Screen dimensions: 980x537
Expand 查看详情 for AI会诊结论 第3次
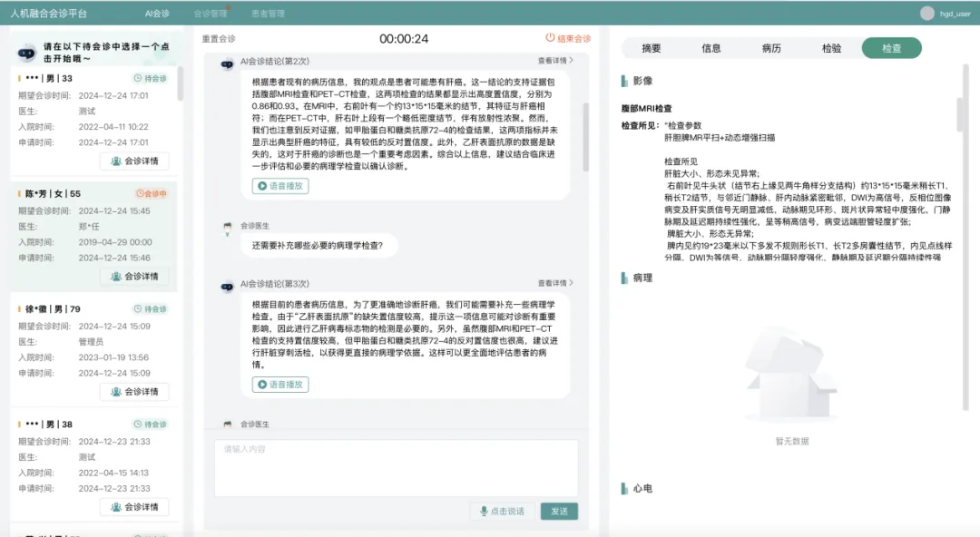[555, 283]
